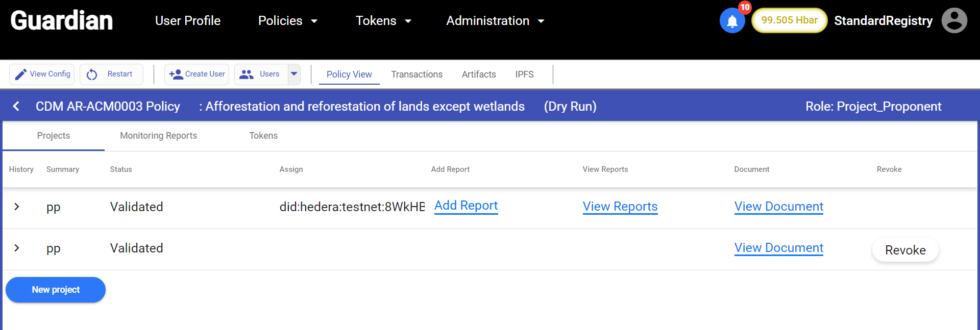This screenshot has width=980, height=330.
Task: Click the Guardian logo
Action: click(x=62, y=20)
